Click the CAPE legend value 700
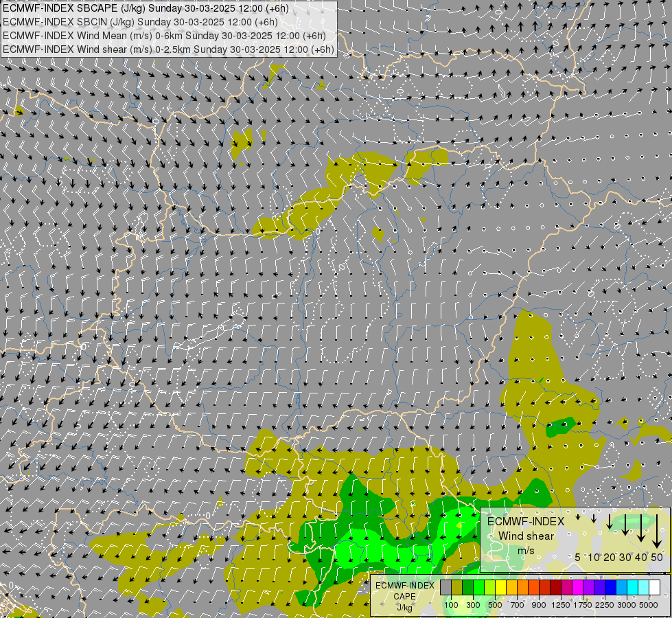Screen dimensions: 672x618 click(518, 605)
